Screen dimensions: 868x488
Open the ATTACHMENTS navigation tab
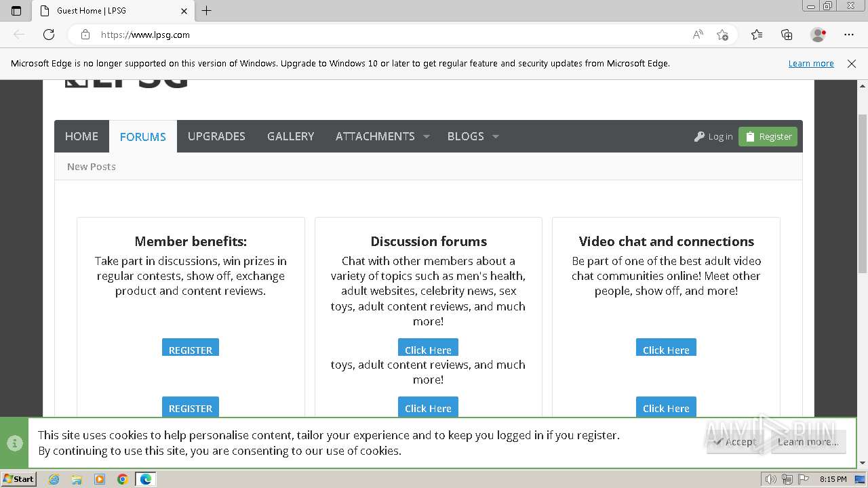(x=375, y=136)
